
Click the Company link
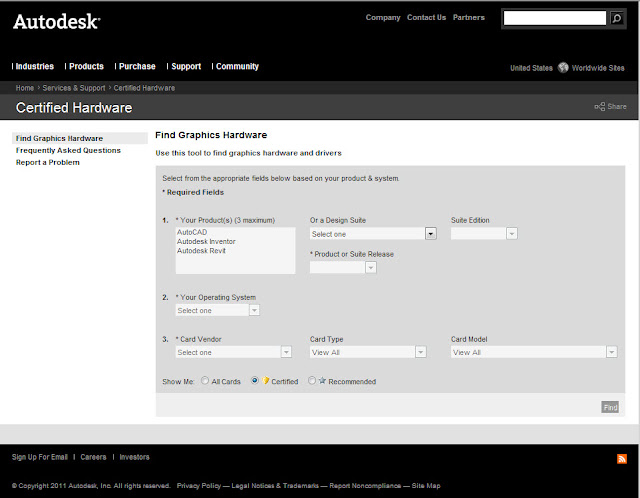(383, 18)
